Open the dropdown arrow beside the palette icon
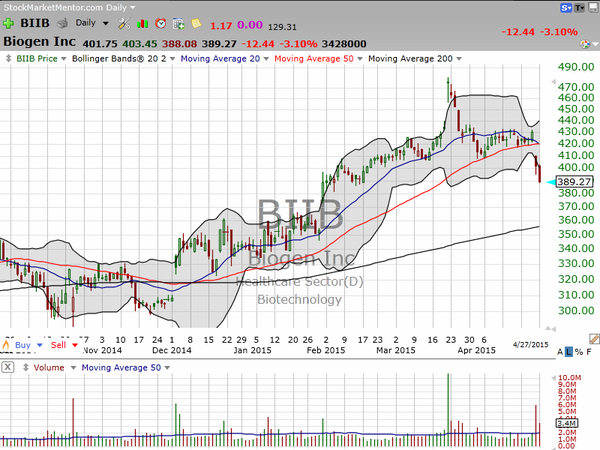600x450 pixels. tap(595, 45)
